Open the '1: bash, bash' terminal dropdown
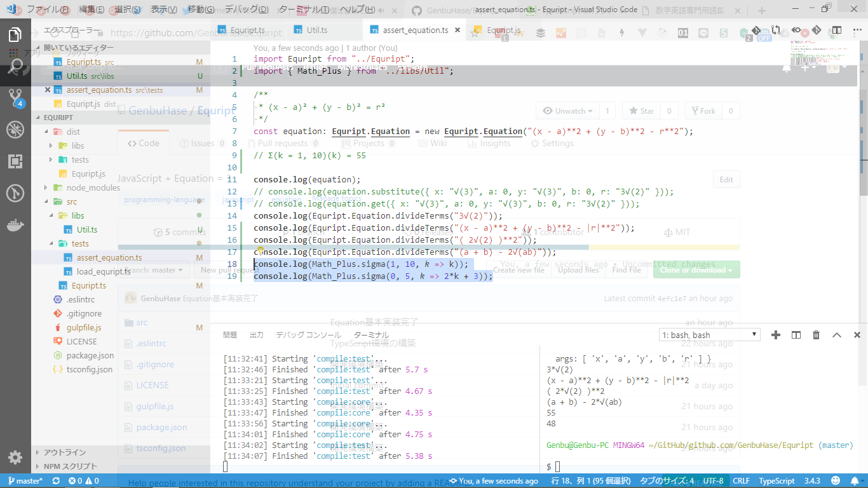This screenshot has height=488, width=868. click(709, 335)
